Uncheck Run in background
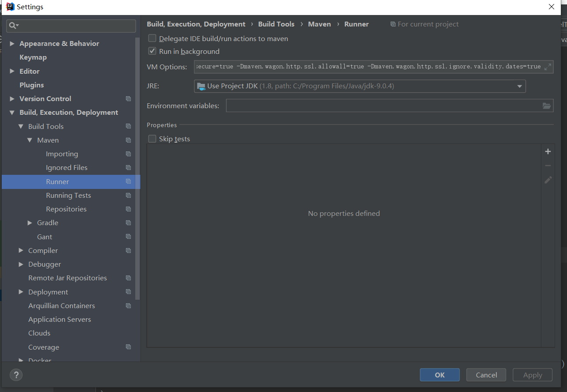The width and height of the screenshot is (567, 392). [152, 51]
